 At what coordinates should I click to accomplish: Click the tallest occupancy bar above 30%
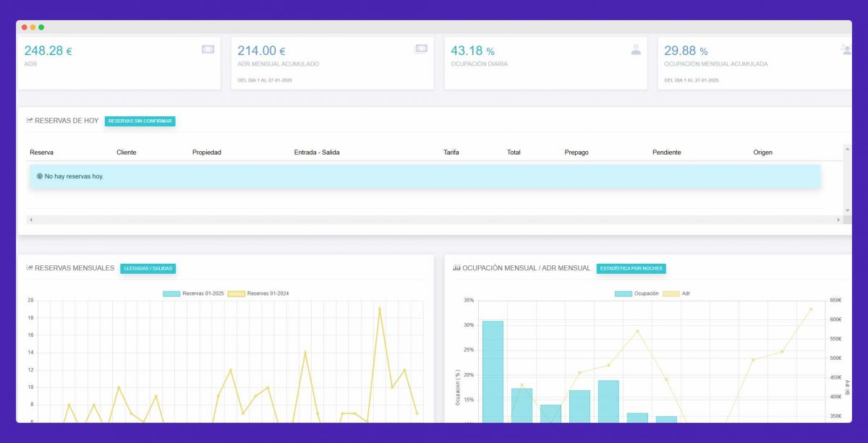[493, 372]
